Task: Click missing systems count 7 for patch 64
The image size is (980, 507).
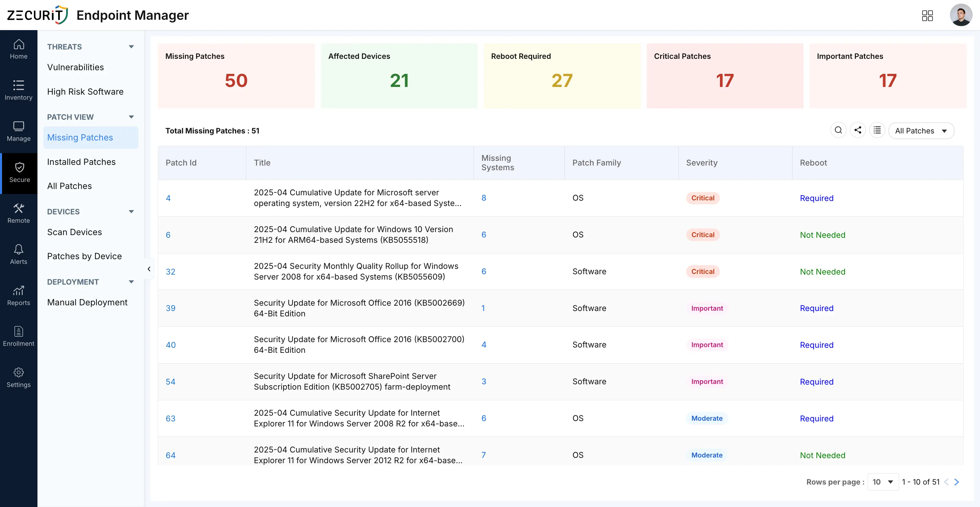Action: (484, 455)
